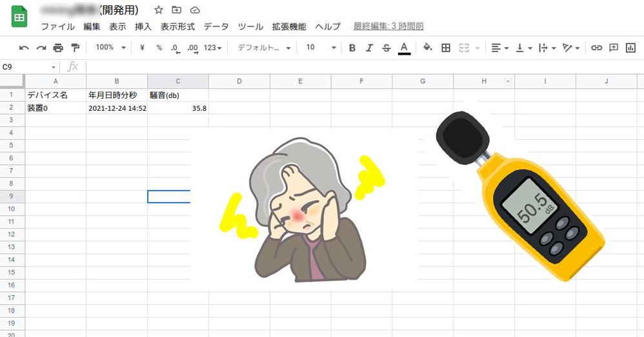Toggle strikethrough formatting

[387, 48]
